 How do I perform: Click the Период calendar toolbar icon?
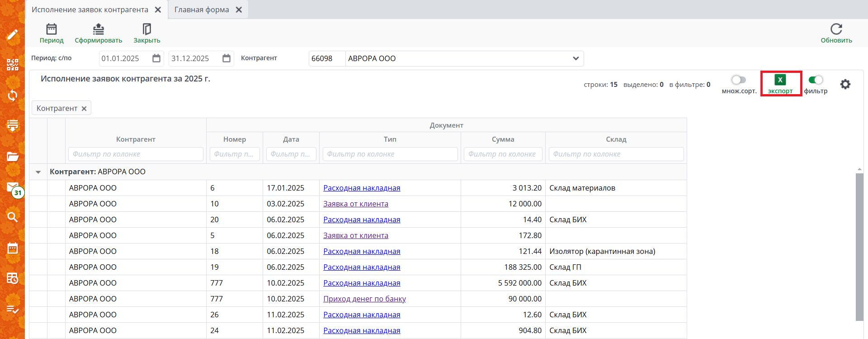point(52,29)
